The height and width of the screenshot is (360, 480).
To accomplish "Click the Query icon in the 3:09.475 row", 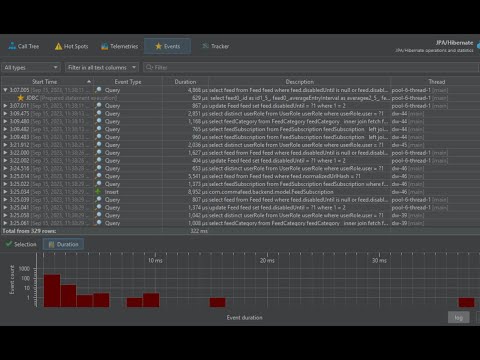I will click(99, 114).
